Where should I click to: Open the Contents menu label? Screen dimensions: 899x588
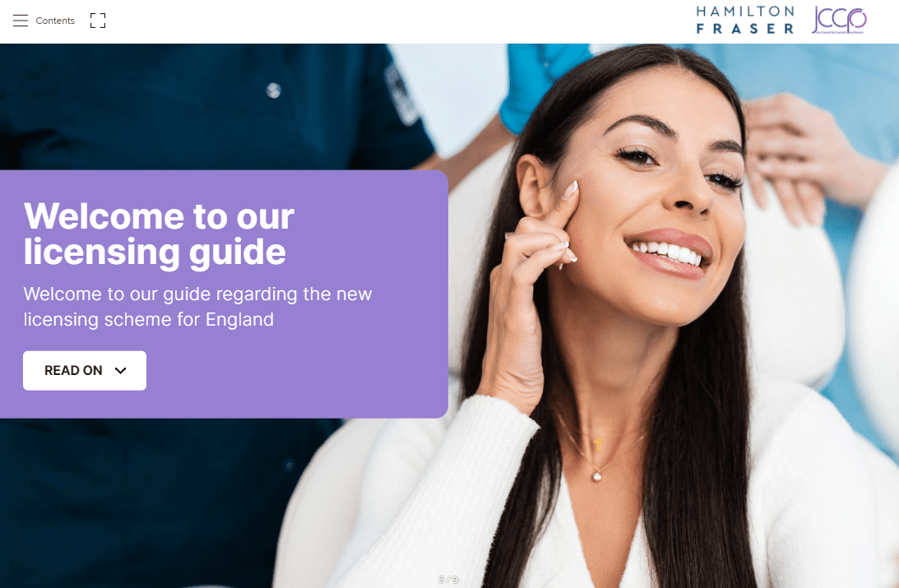(55, 21)
